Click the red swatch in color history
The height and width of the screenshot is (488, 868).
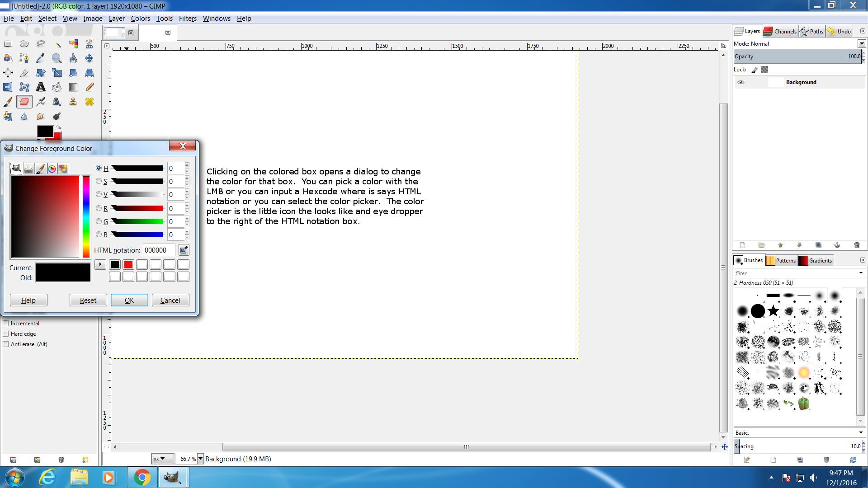(128, 265)
